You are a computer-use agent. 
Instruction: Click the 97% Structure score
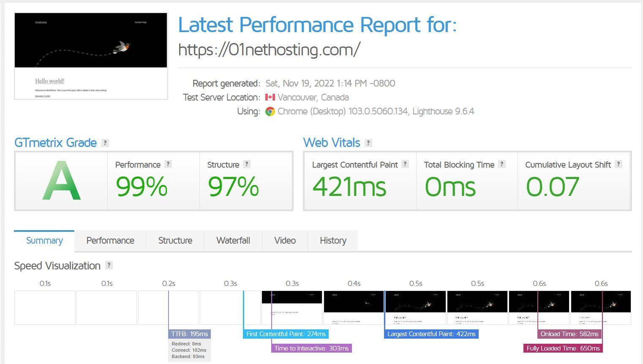click(234, 187)
